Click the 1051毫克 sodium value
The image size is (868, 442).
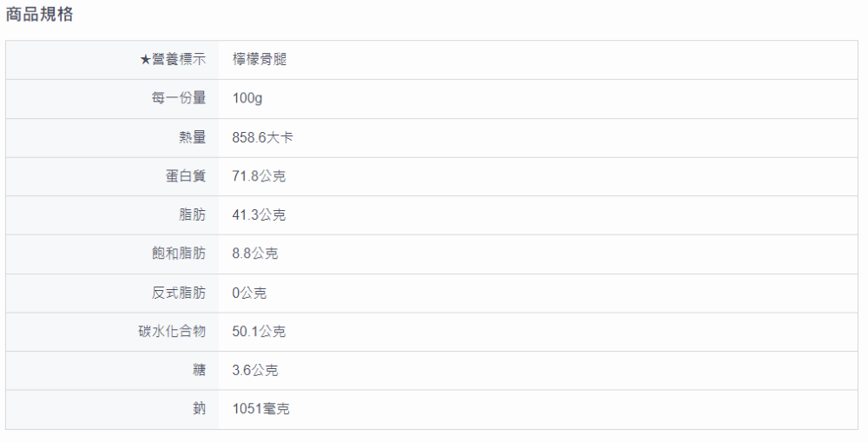261,409
